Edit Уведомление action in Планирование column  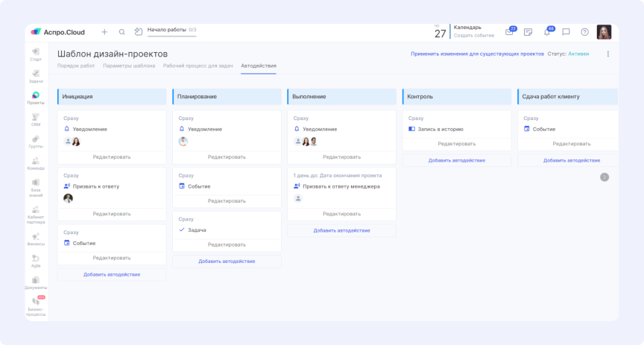(x=227, y=157)
